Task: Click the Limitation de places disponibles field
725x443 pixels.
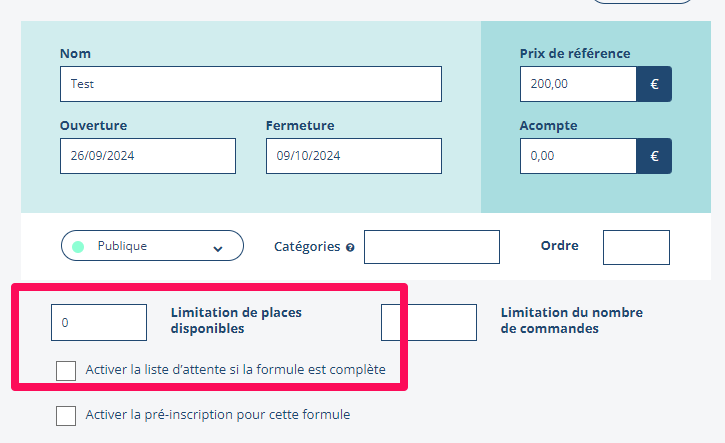Action: pyautogui.click(x=99, y=323)
